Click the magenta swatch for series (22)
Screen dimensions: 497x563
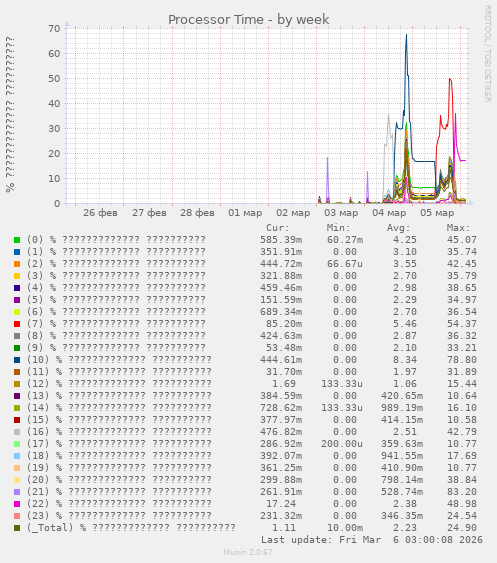[x=17, y=504]
